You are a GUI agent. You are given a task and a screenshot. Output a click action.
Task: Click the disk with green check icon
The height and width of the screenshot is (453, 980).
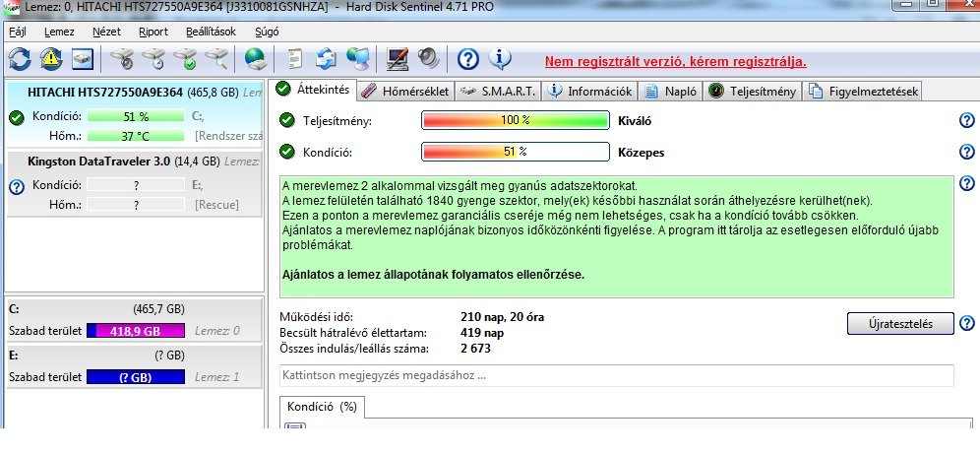[185, 59]
